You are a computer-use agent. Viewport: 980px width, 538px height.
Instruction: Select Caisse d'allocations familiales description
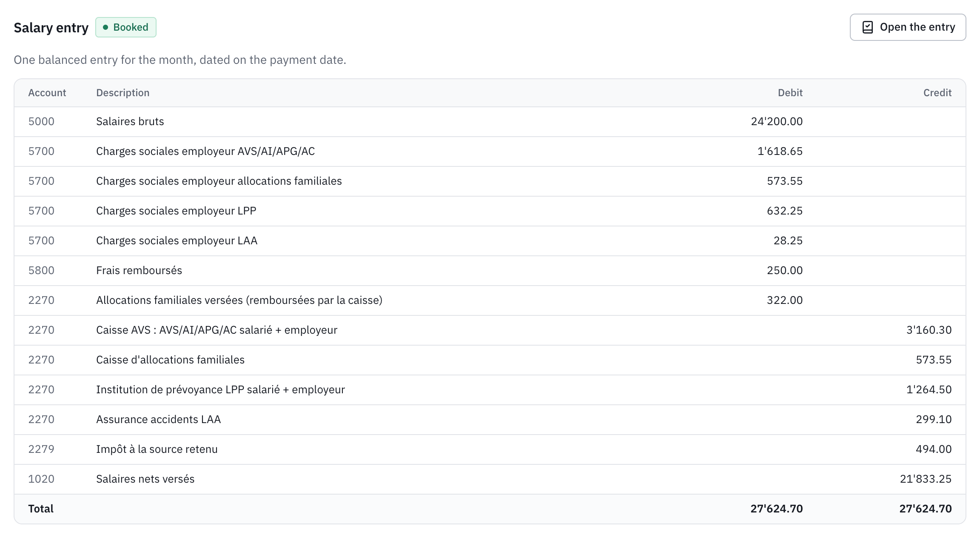pos(171,360)
